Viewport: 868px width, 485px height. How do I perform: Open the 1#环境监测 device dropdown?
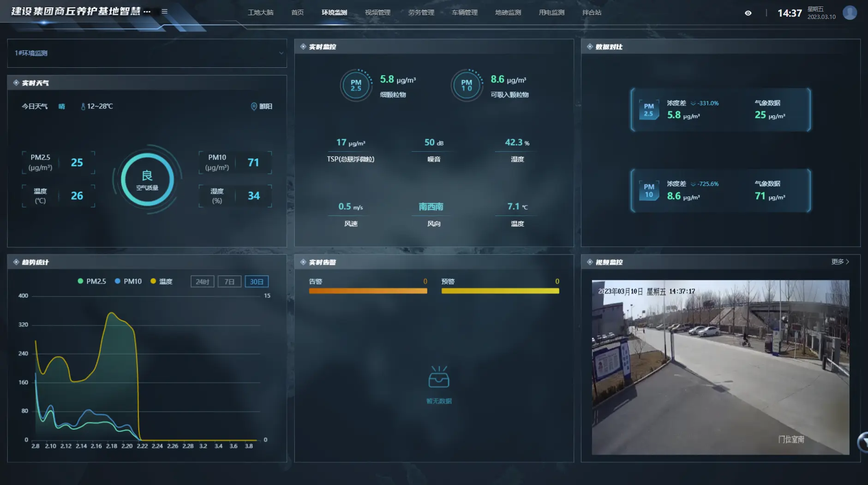tap(147, 53)
